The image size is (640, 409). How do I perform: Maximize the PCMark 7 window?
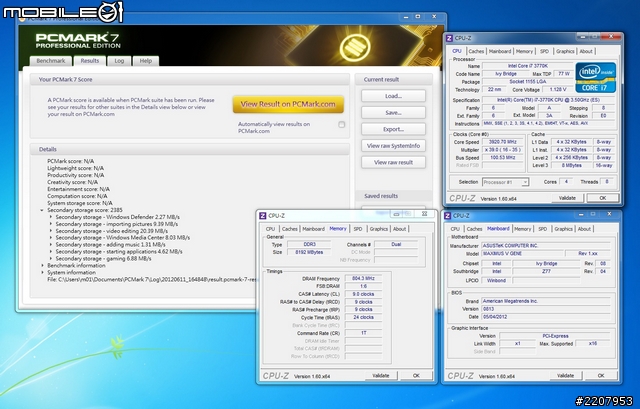418,16
